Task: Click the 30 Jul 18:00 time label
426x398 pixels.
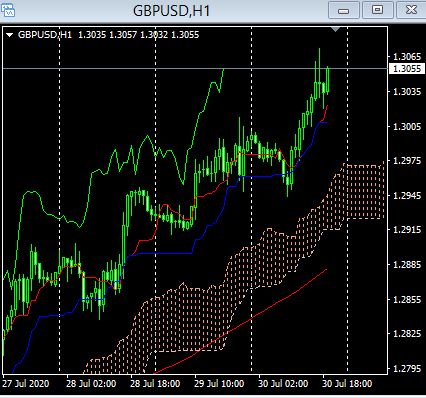Action: pos(347,383)
